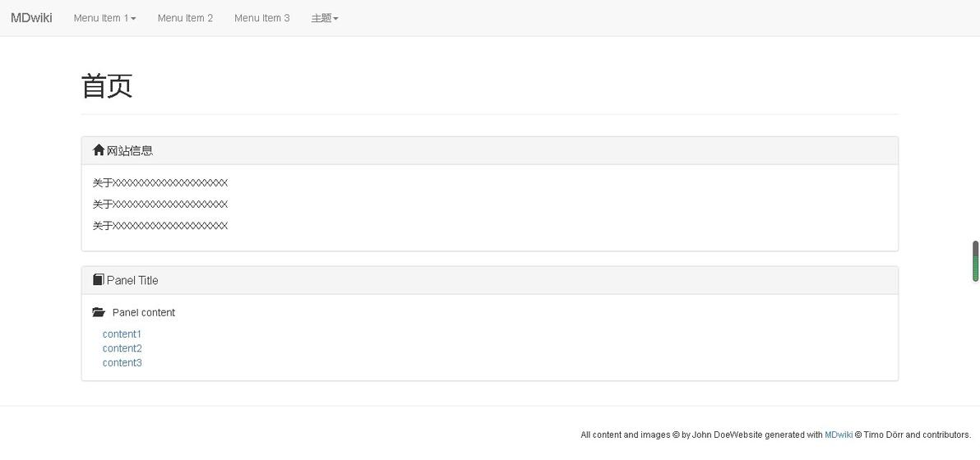Screen dimensions: 980x460
Task: Click the scrollbar thumb on the right edge
Action: (976, 261)
